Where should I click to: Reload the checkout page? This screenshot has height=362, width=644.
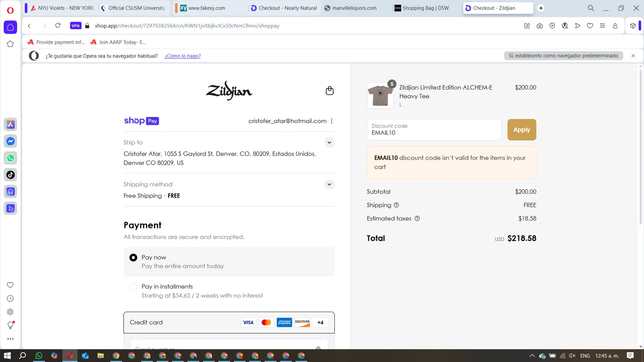click(58, 26)
